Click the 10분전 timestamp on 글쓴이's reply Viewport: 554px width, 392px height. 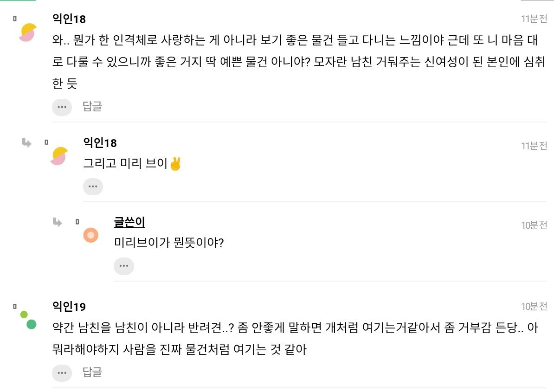tap(534, 225)
